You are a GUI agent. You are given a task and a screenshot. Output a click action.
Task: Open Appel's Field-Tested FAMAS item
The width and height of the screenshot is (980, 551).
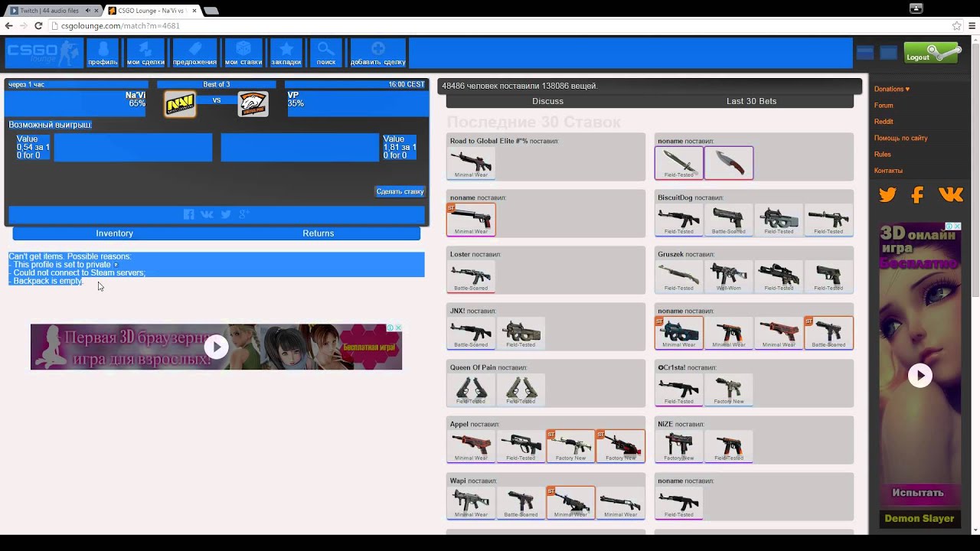(x=521, y=446)
